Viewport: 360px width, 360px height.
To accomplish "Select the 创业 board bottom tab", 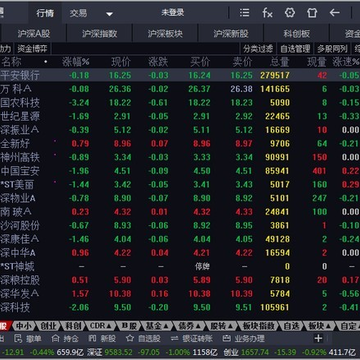I will 49,326.
